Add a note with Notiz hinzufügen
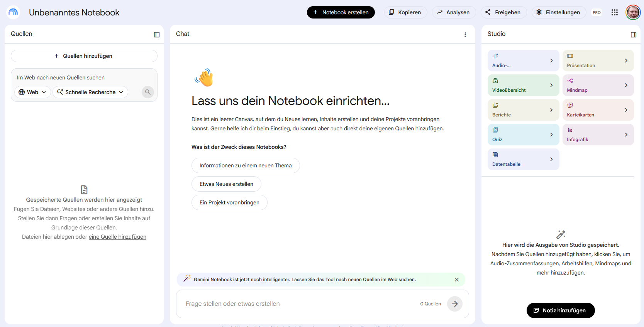The height and width of the screenshot is (327, 644). [x=561, y=310]
